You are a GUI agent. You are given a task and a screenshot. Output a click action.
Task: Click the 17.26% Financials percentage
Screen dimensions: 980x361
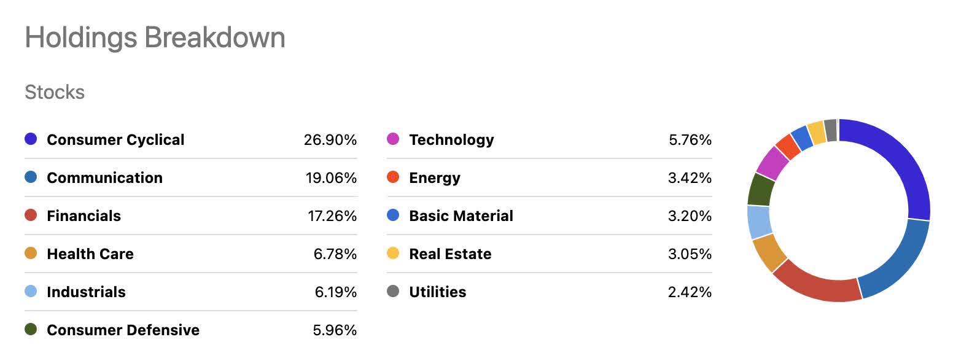[332, 216]
